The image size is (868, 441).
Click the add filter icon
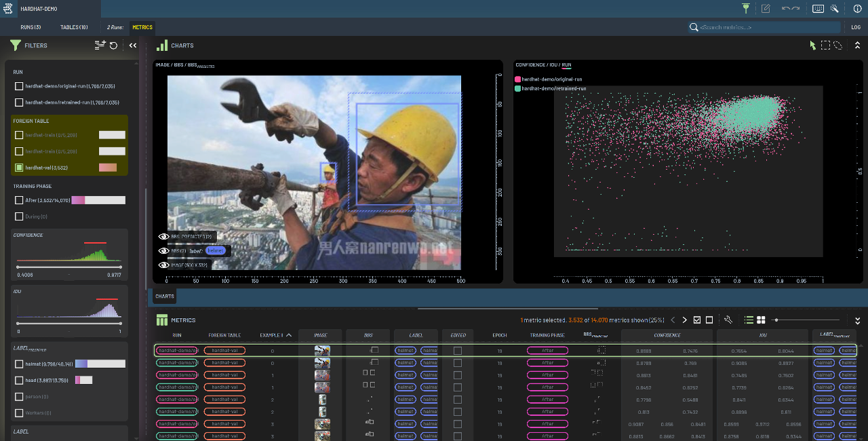[100, 45]
